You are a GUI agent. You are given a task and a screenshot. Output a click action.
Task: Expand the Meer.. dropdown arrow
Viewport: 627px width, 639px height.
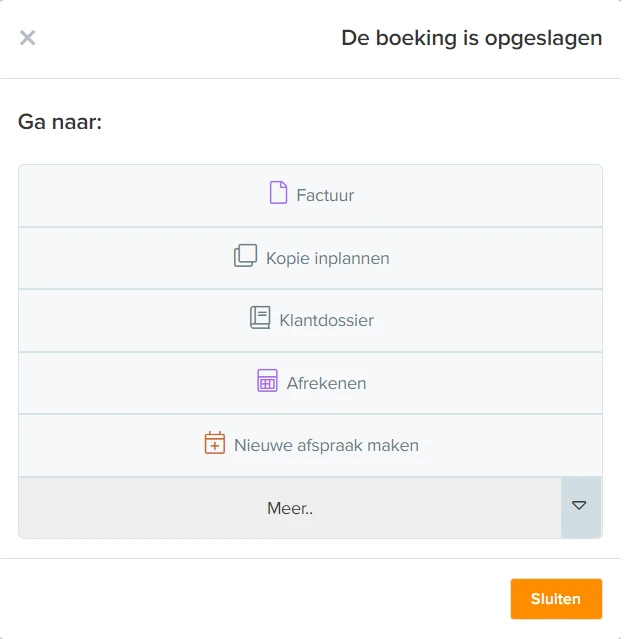pos(581,507)
